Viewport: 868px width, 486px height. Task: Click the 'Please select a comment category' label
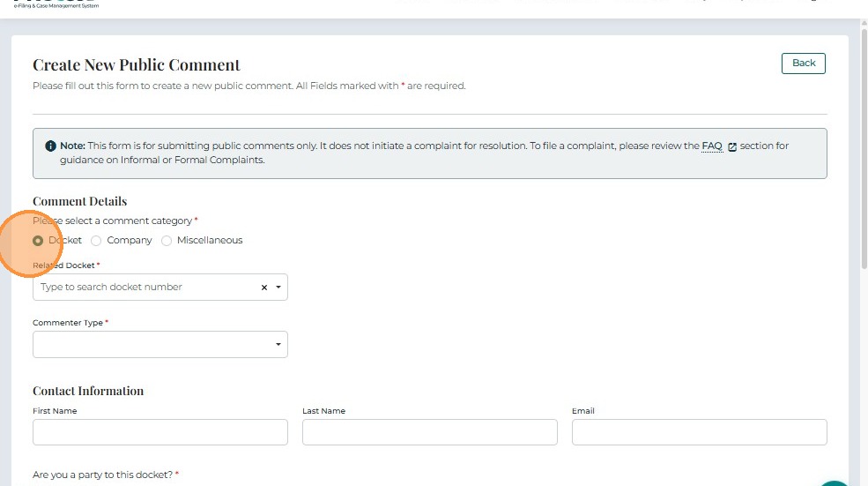click(x=113, y=221)
